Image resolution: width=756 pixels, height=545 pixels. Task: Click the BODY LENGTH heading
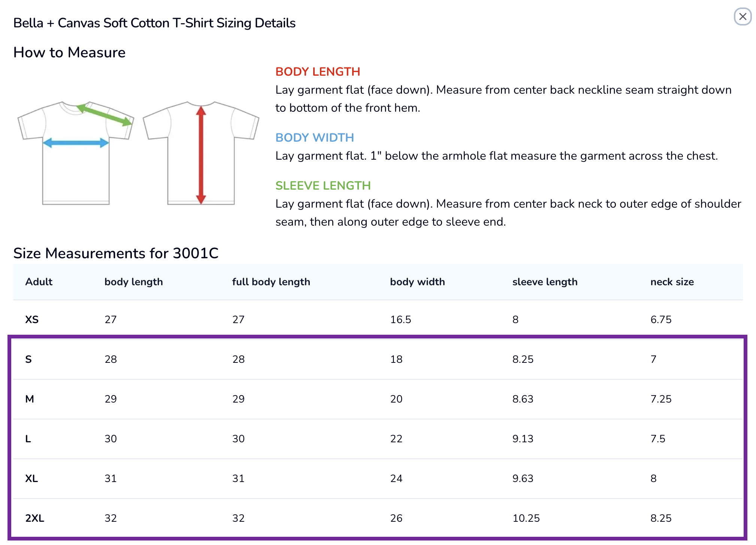pyautogui.click(x=318, y=72)
